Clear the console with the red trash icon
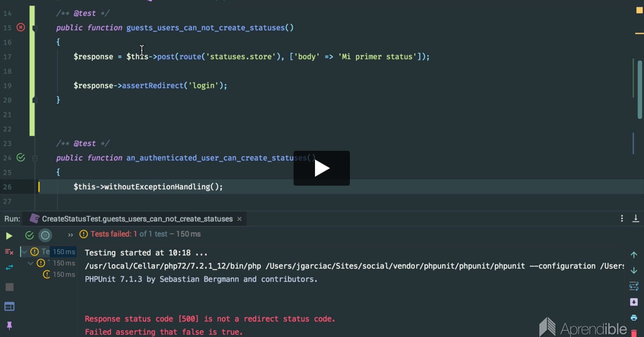The width and height of the screenshot is (644, 337). coord(634,333)
